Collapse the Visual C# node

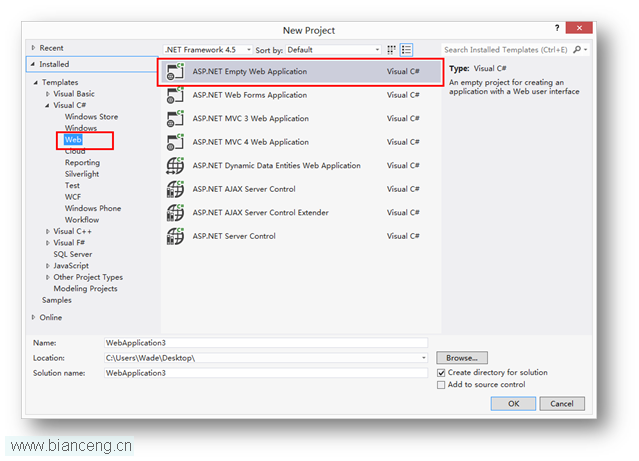47,106
